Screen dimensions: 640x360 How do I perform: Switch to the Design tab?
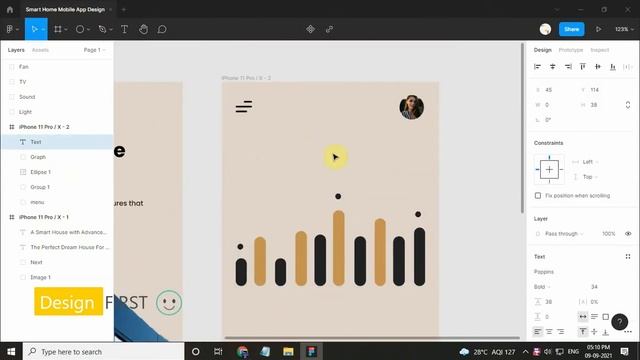(x=542, y=50)
